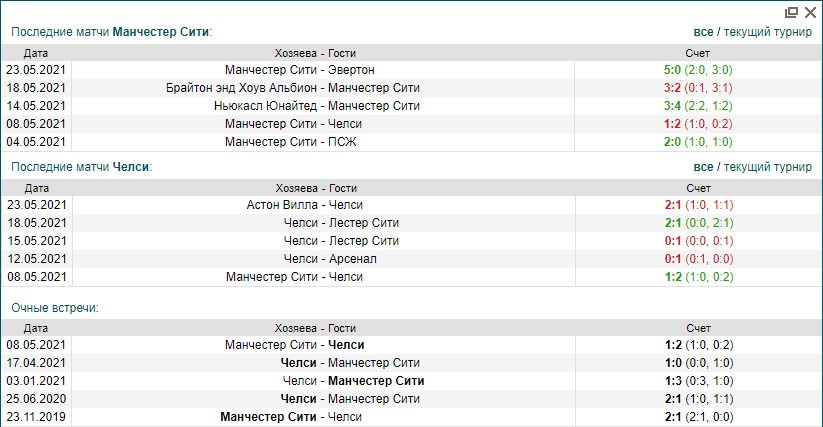Click the 3:4 score of the Ньюкасл match
Screen dimensions: 823x427
pos(673,106)
